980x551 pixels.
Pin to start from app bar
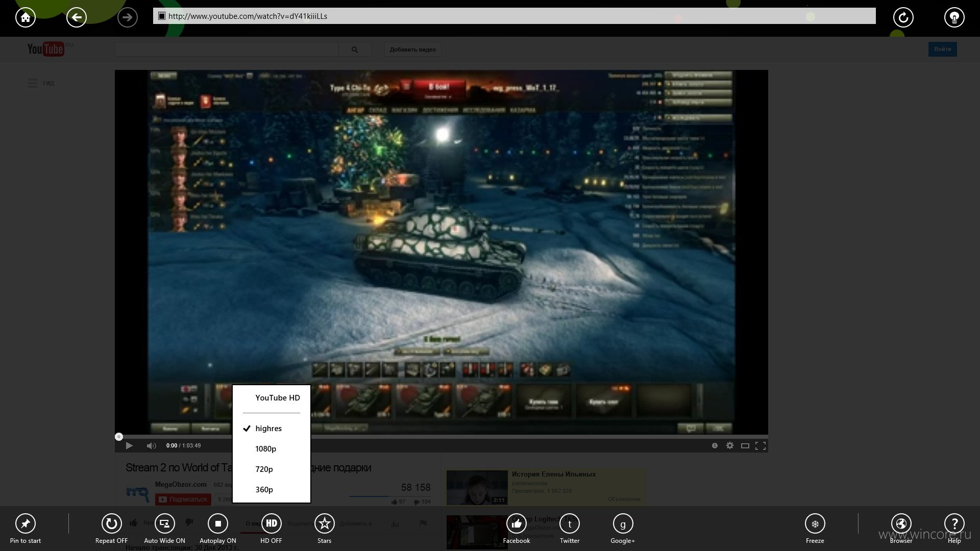click(x=26, y=529)
